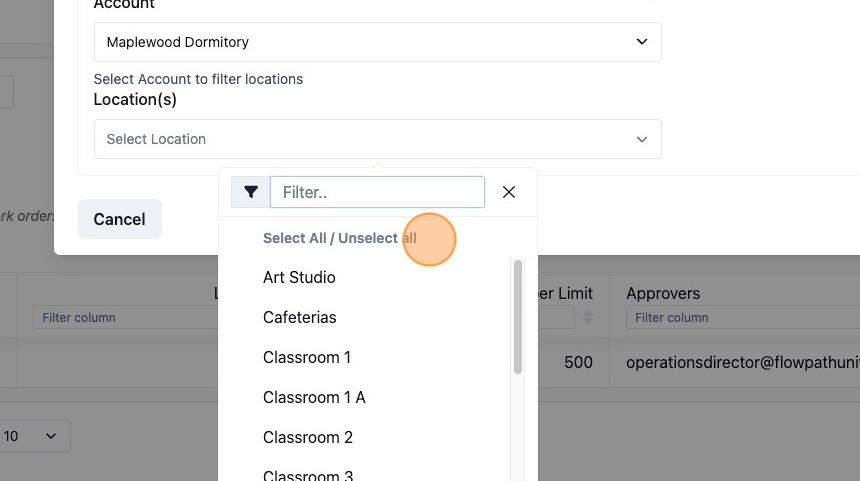Focus the Filter.. search box
The width and height of the screenshot is (860, 481).
tap(377, 192)
